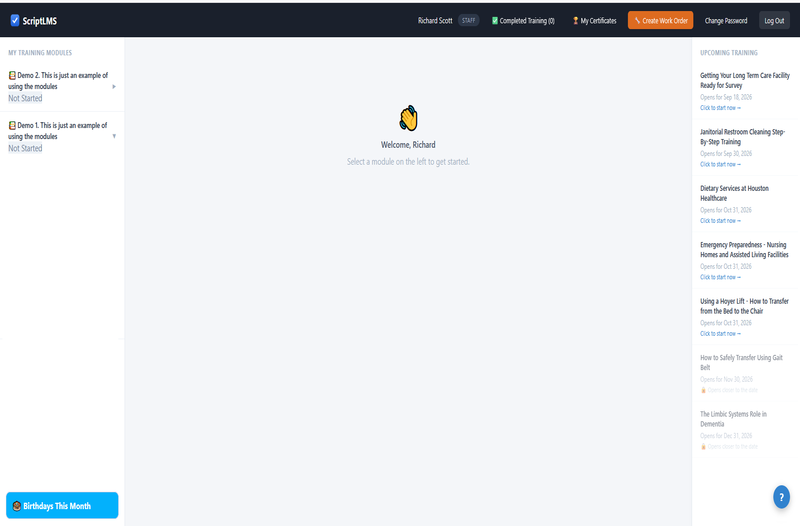Open Completed Training (0) in the top bar

click(523, 21)
